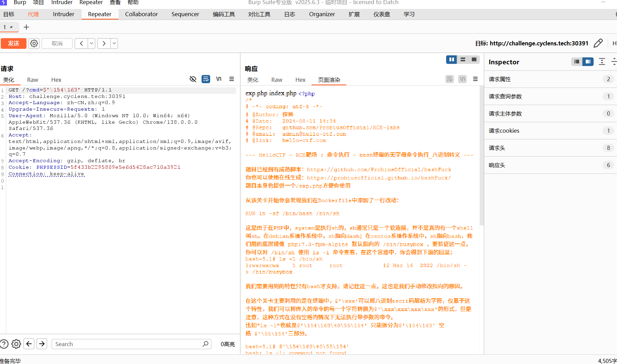This screenshot has height=364, width=617.
Task: Toggle request newline \n display
Action: [219, 79]
